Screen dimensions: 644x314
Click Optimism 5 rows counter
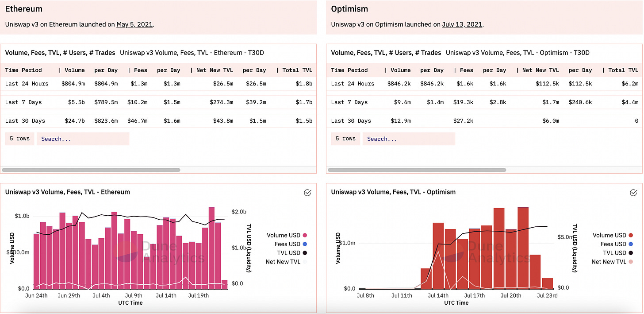(x=345, y=139)
